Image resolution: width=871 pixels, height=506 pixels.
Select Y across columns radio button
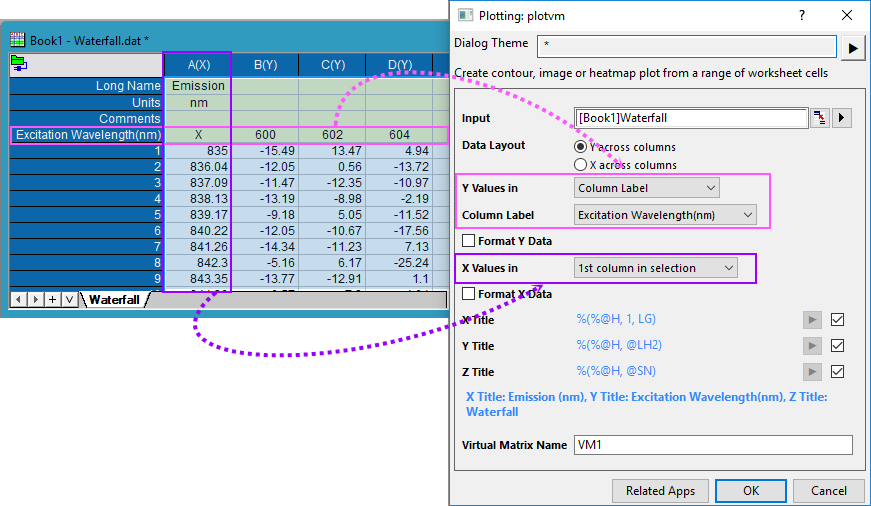[580, 147]
